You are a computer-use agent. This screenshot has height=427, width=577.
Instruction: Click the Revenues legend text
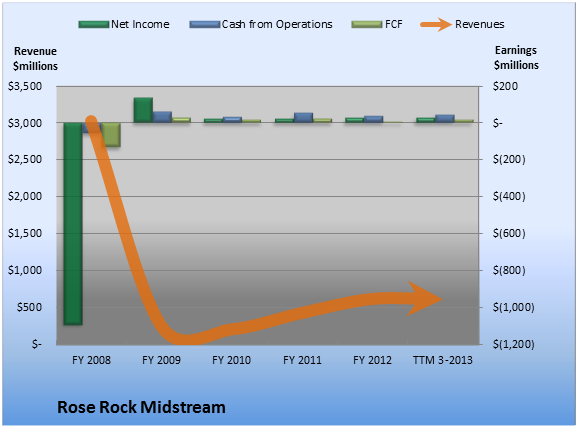coord(479,24)
